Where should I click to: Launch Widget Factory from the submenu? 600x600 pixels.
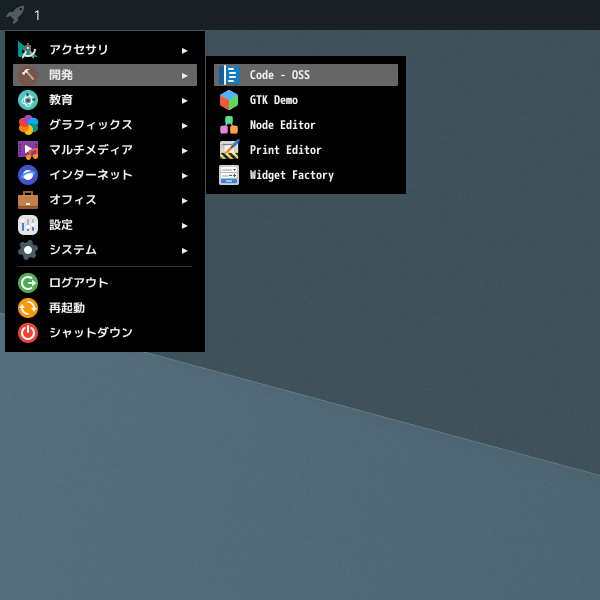[x=291, y=175]
